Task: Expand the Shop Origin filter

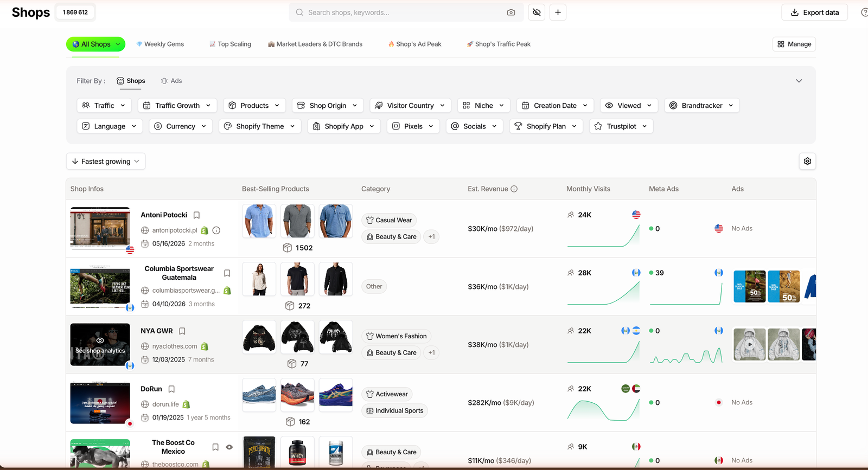Action: coord(328,106)
